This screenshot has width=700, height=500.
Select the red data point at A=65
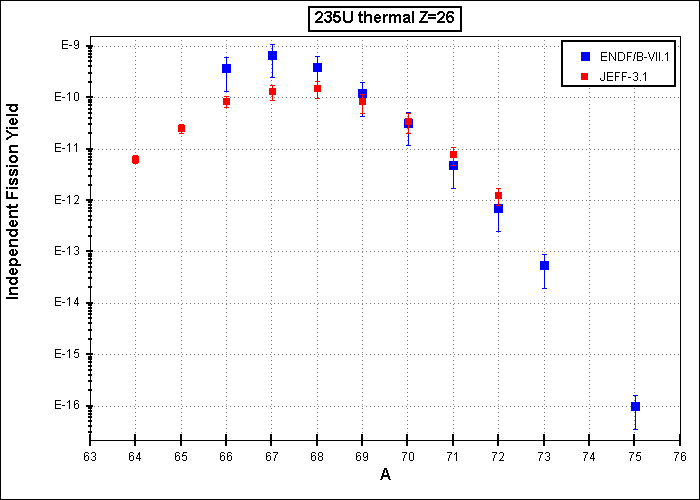(181, 129)
